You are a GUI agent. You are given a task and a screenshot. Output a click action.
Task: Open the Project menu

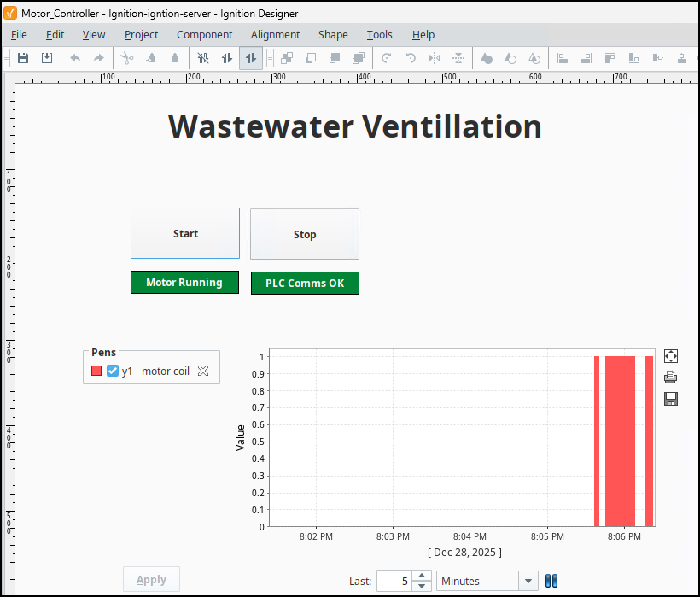point(141,35)
